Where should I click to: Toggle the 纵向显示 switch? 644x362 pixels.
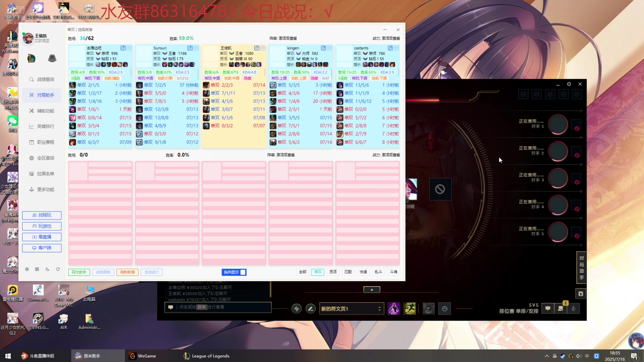point(234,272)
